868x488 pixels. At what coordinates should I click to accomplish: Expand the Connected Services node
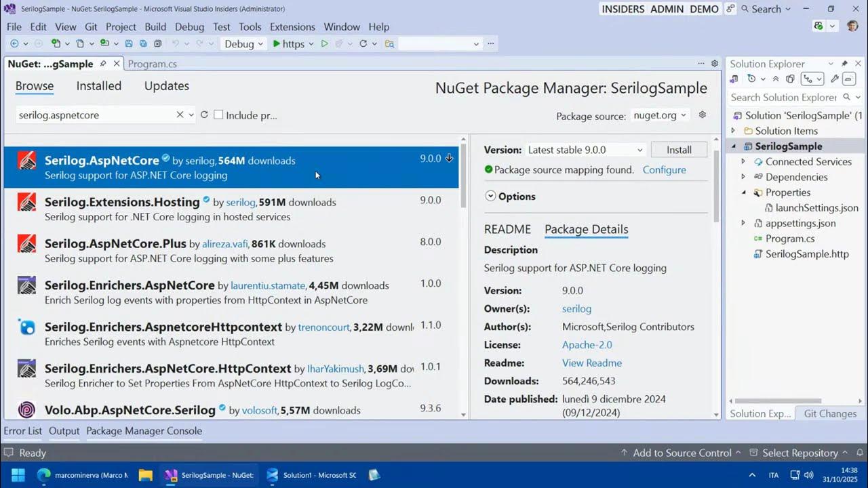743,161
